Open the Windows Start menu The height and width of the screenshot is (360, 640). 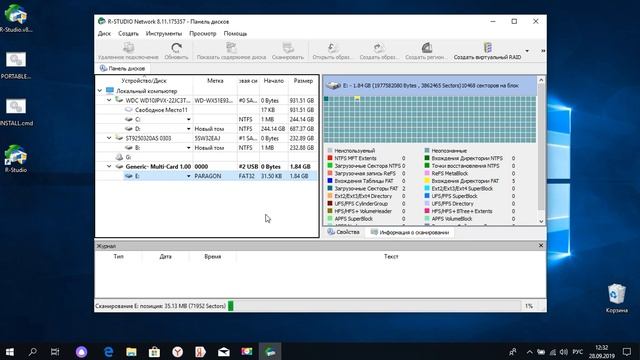(9, 352)
